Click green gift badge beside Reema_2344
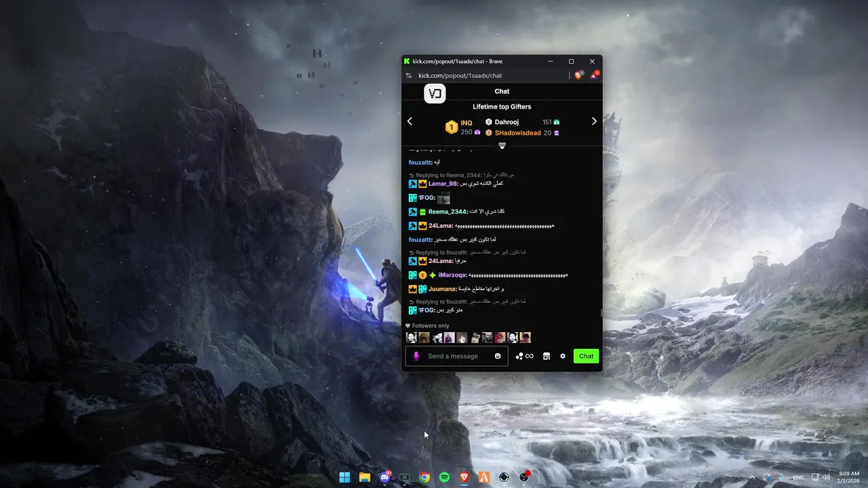 click(x=422, y=211)
